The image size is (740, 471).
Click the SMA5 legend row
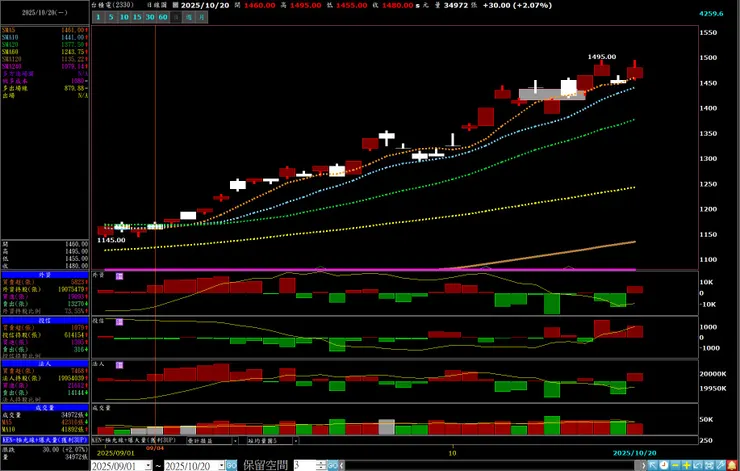(x=43, y=30)
